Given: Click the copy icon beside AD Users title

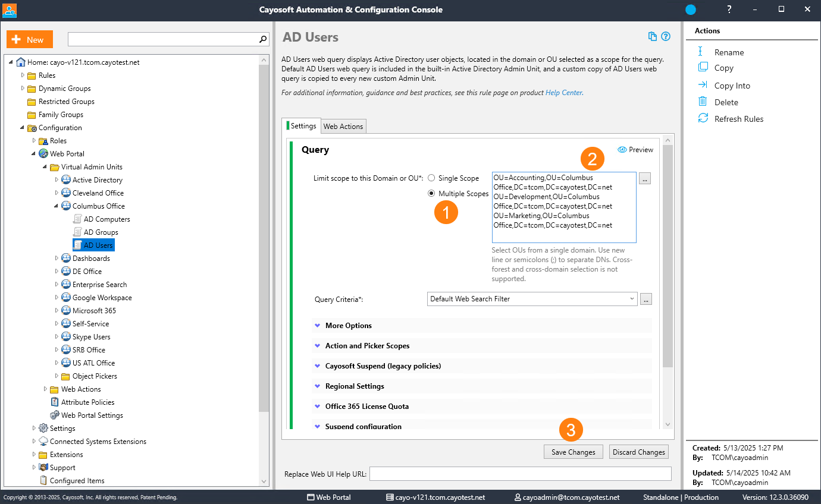Looking at the screenshot, I should point(653,36).
